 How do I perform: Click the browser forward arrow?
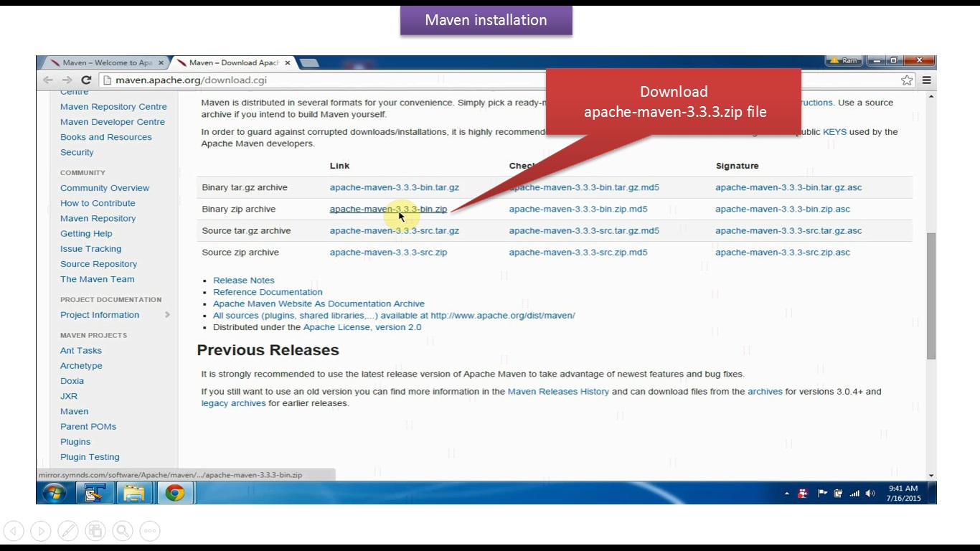[67, 80]
